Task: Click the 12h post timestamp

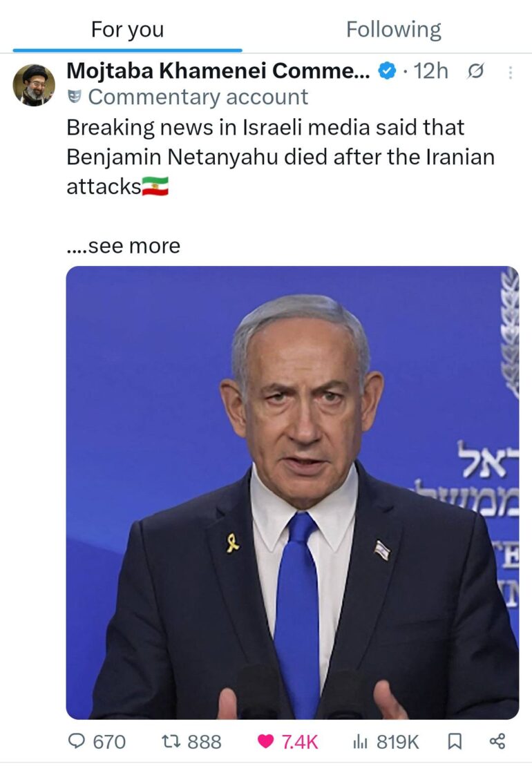Action: (431, 71)
